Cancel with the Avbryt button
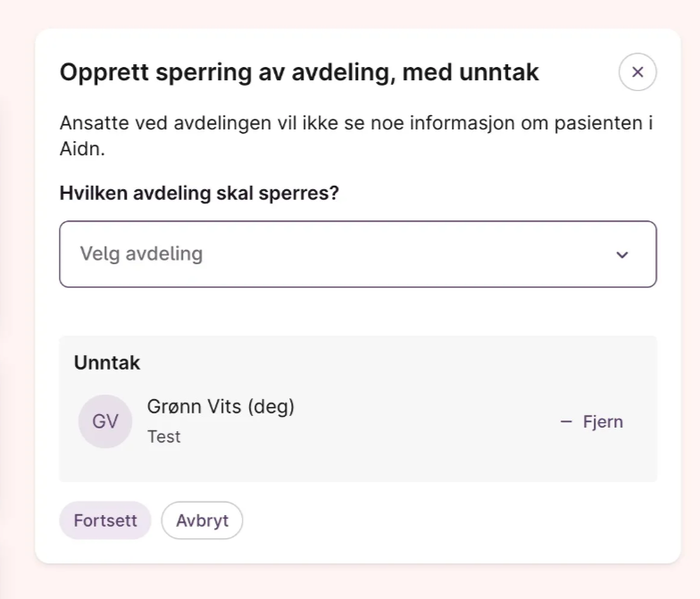 202,520
